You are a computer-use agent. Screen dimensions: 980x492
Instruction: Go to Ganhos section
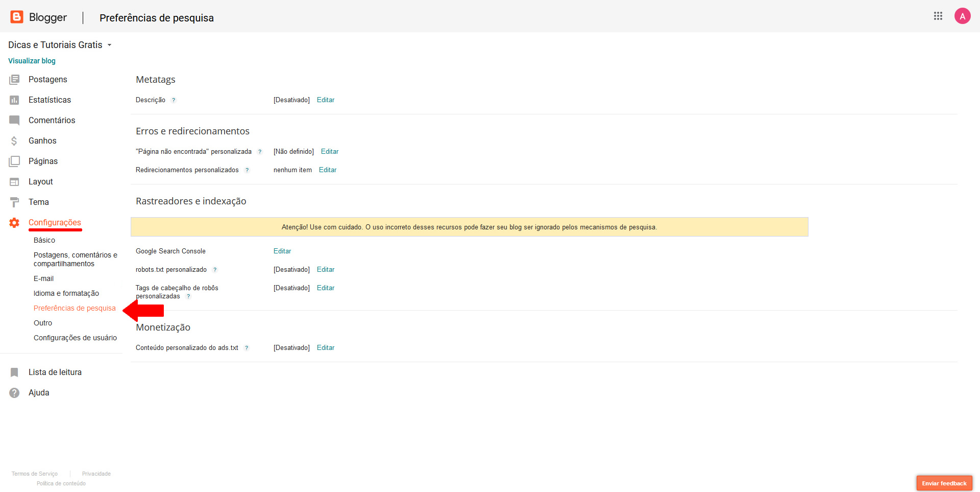pyautogui.click(x=42, y=140)
